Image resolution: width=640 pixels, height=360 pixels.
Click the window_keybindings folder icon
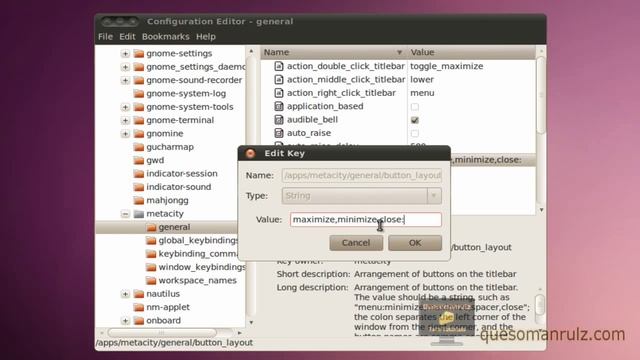pos(151,267)
